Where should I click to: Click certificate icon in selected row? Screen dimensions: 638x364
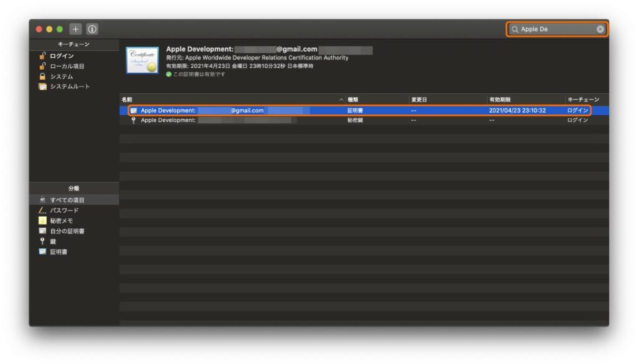tap(133, 111)
